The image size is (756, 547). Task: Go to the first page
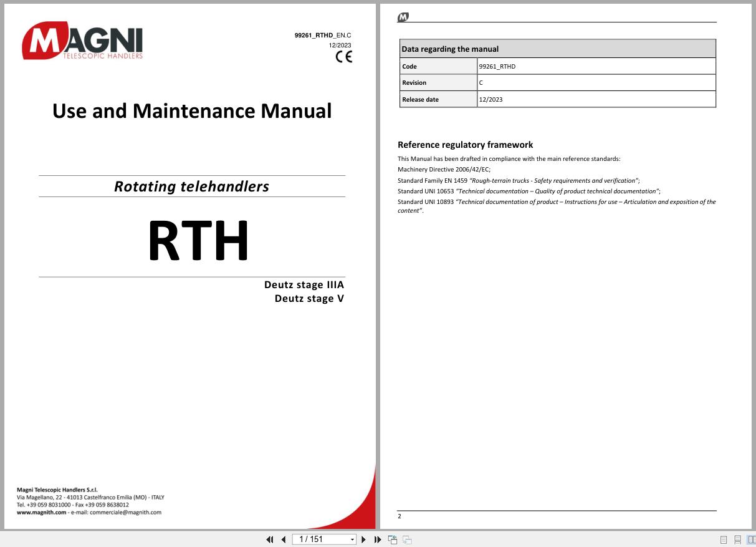(270, 540)
